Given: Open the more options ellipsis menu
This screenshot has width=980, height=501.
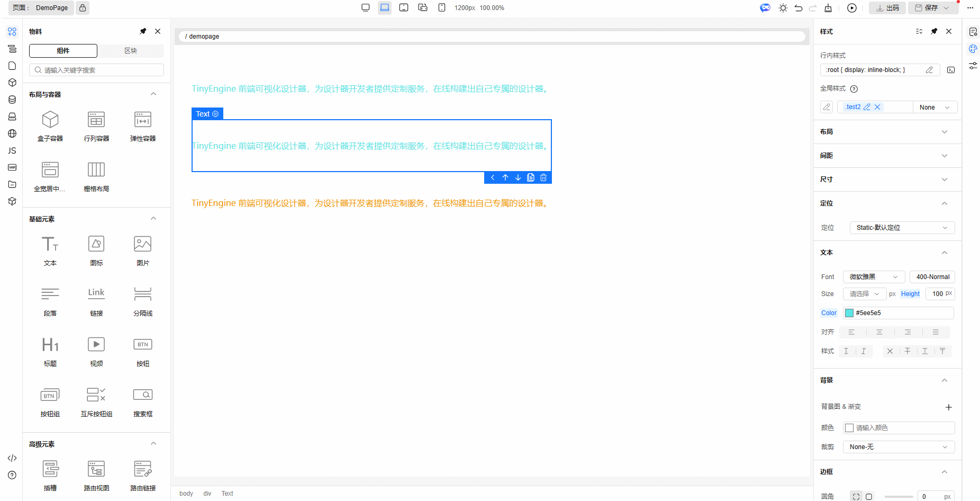Looking at the screenshot, I should point(970,8).
